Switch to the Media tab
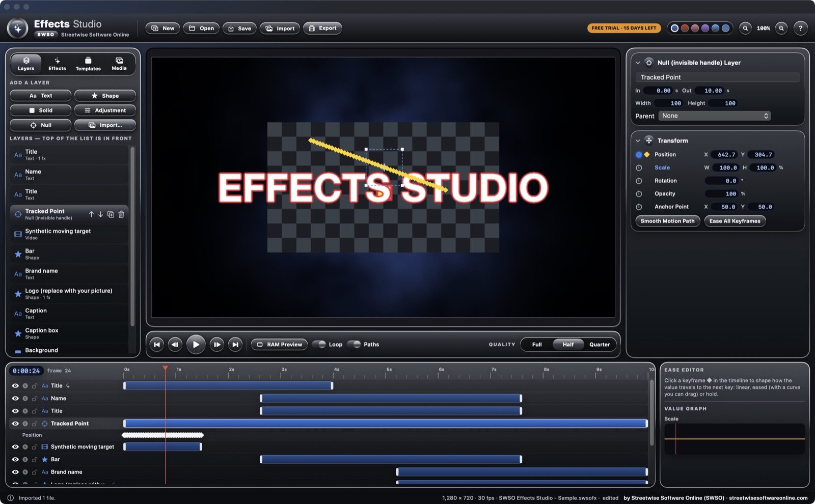 [119, 64]
